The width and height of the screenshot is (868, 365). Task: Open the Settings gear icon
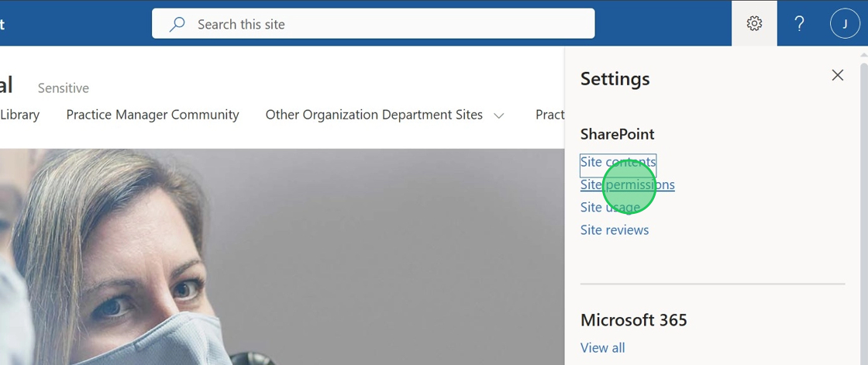tap(754, 24)
